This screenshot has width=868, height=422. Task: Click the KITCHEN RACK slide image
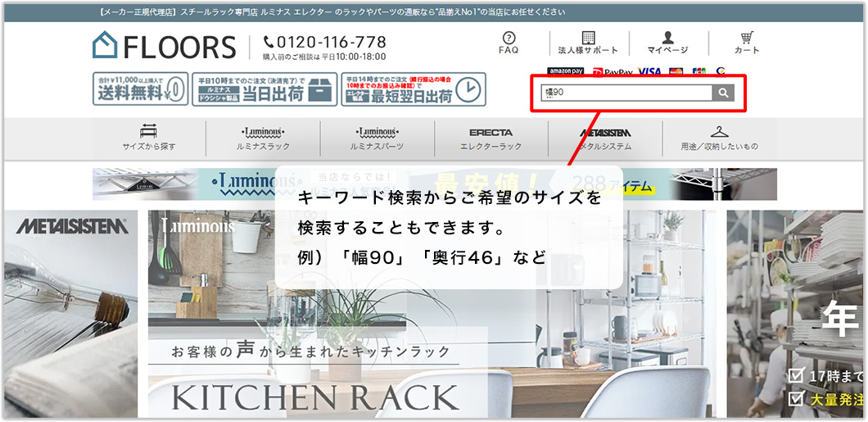432,314
